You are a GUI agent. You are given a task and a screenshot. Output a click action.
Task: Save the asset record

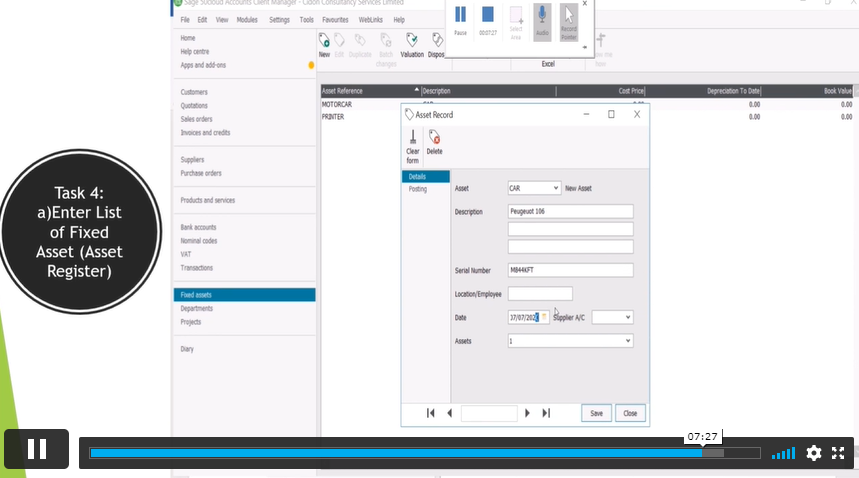pos(597,413)
